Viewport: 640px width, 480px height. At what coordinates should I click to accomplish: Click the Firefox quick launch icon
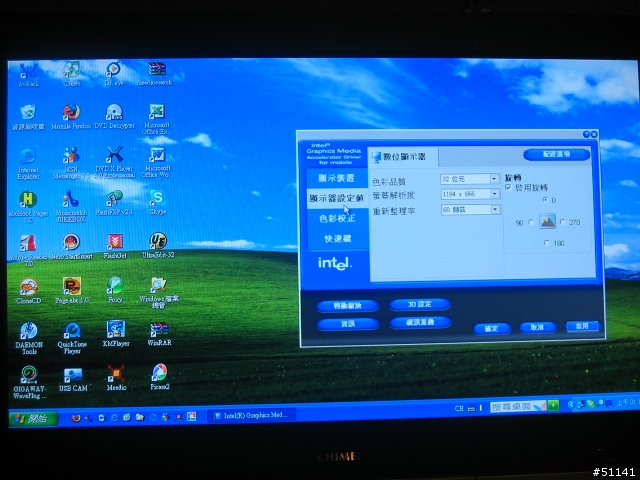tap(76, 418)
